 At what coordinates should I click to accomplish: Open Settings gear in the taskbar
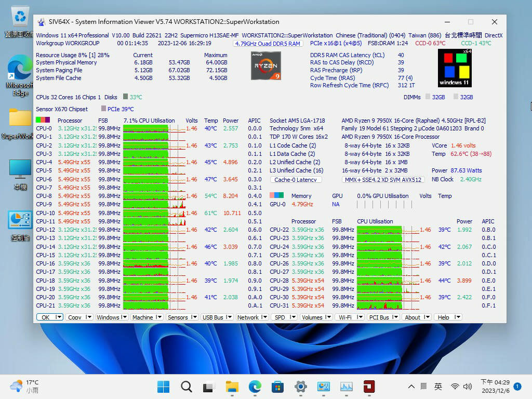(301, 387)
